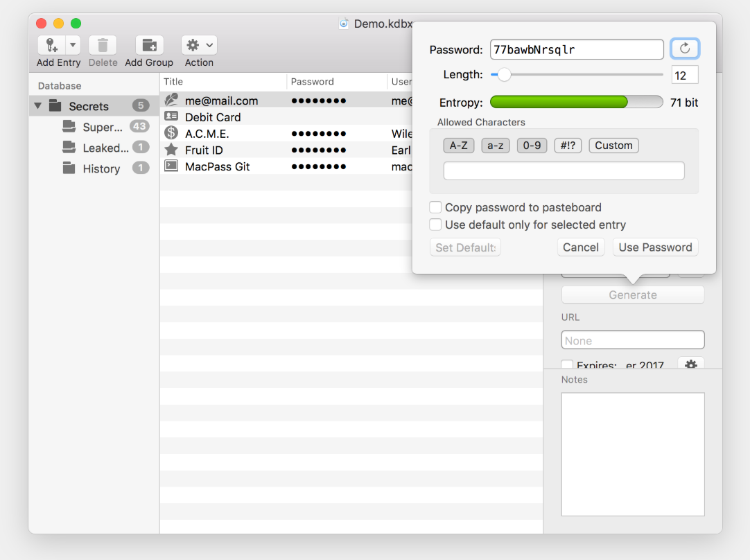Click the generated Password text field
This screenshot has width=750, height=560.
coord(577,49)
